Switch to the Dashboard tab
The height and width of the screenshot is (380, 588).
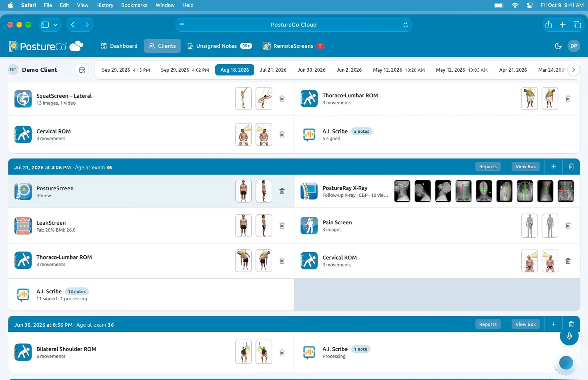tap(119, 46)
